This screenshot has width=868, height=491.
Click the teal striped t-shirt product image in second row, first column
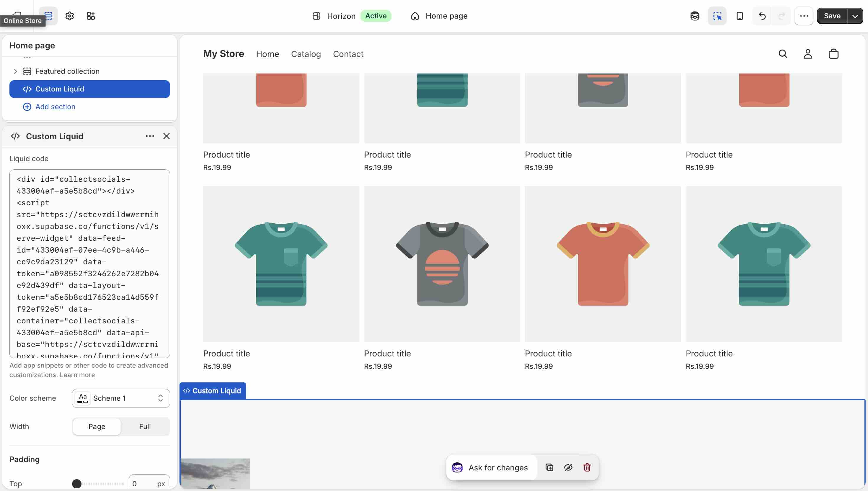281,264
